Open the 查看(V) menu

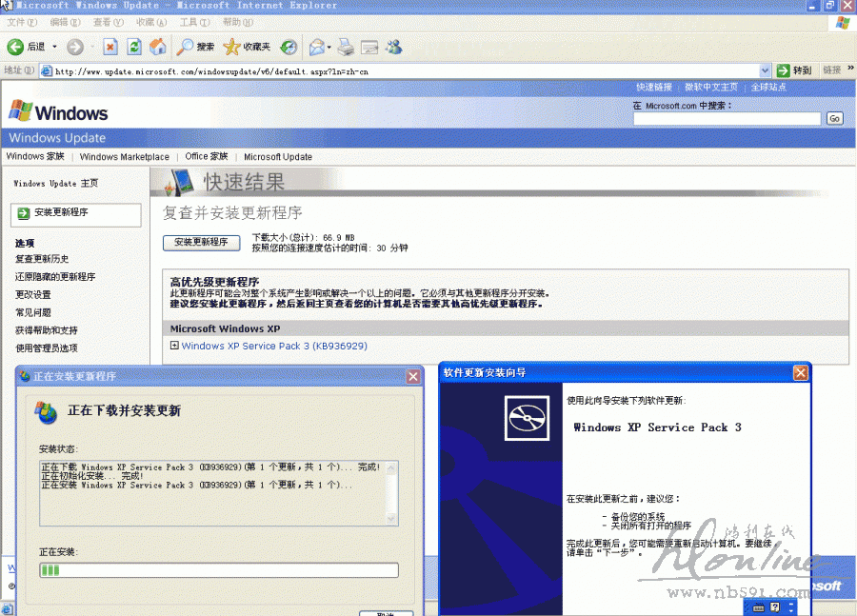pyautogui.click(x=109, y=23)
